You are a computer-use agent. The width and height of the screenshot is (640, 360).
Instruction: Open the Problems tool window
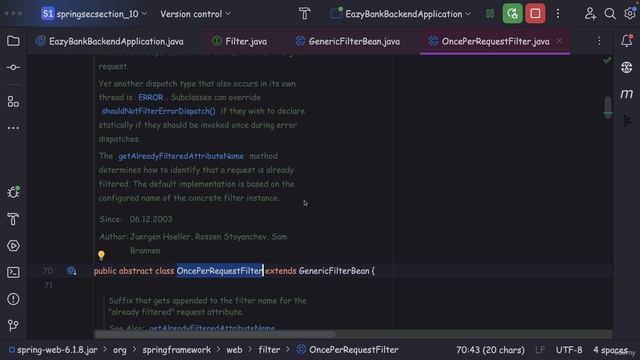click(x=13, y=299)
